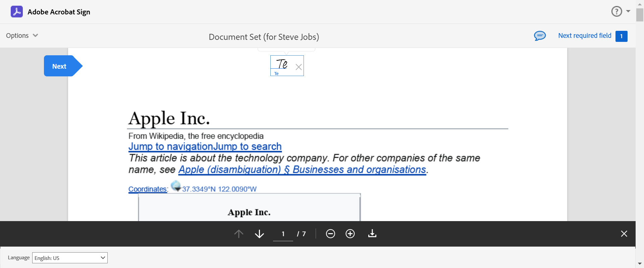The height and width of the screenshot is (268, 644).
Task: Open the Coordinates link
Action: pyautogui.click(x=148, y=189)
